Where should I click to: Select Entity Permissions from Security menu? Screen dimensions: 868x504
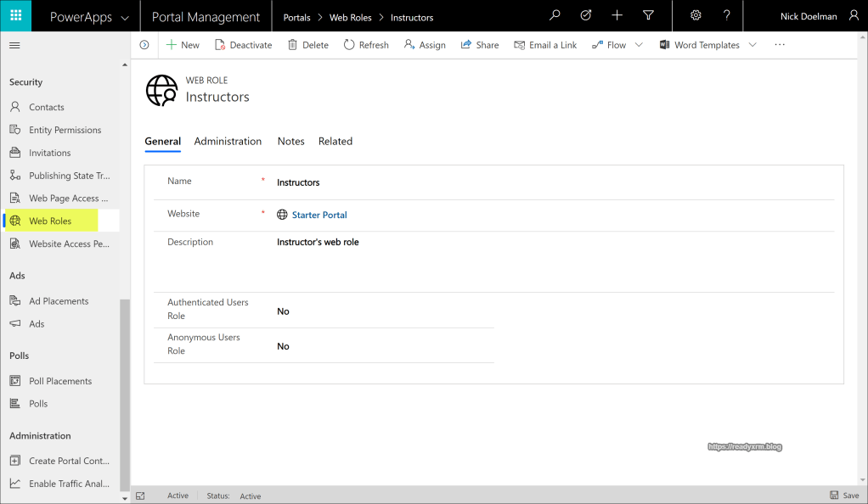[x=65, y=129]
